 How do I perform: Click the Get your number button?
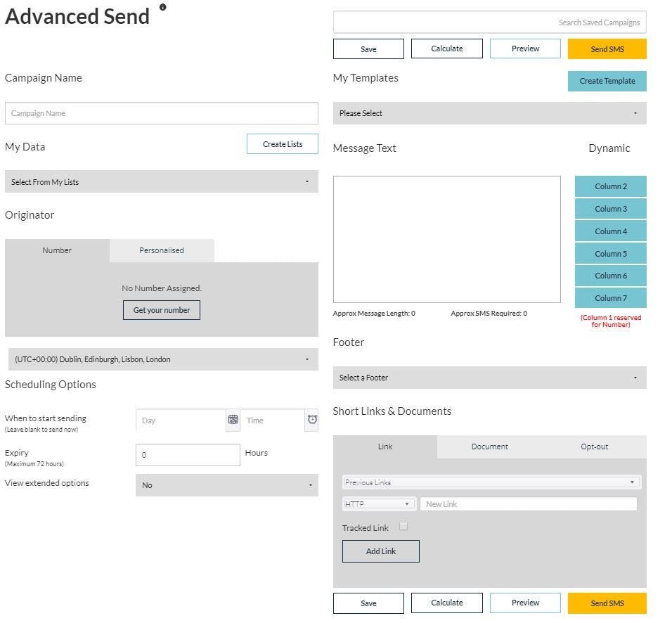click(x=162, y=309)
